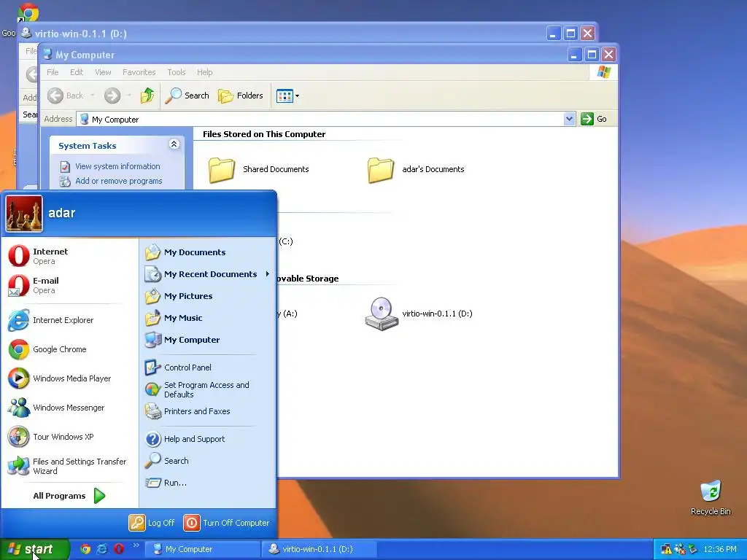747x560 pixels.
Task: Select Recycle Bin on the desktop
Action: pyautogui.click(x=711, y=498)
